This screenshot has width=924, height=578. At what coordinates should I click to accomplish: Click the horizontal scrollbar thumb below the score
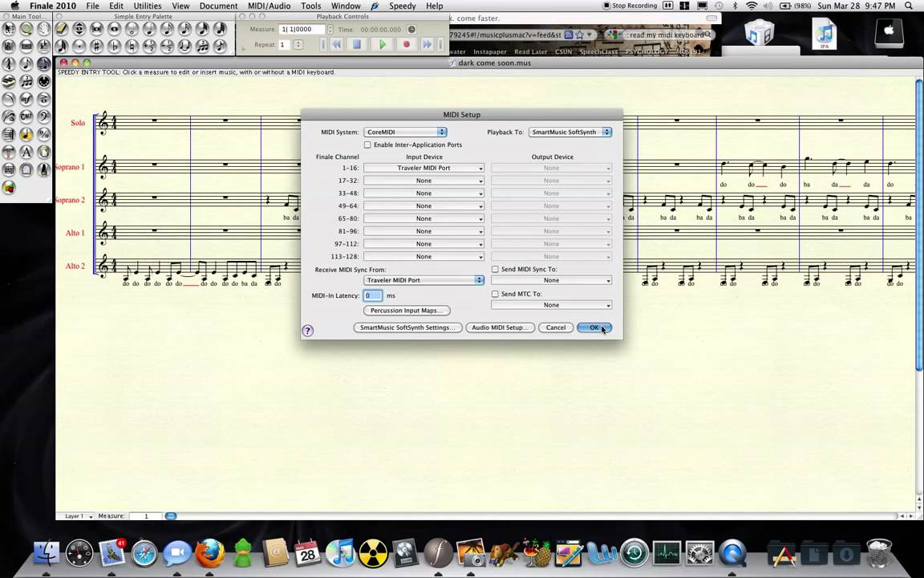coord(170,516)
